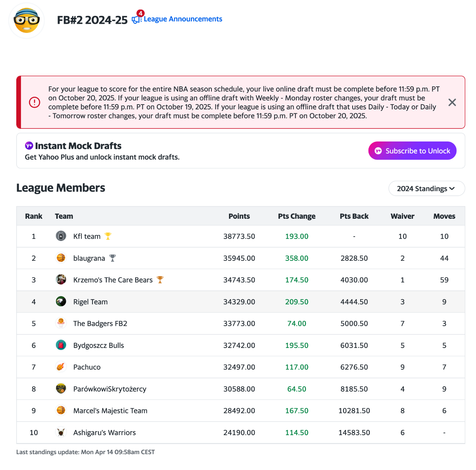Click the Rigel Team eagle avatar
This screenshot has width=476, height=470.
point(61,302)
